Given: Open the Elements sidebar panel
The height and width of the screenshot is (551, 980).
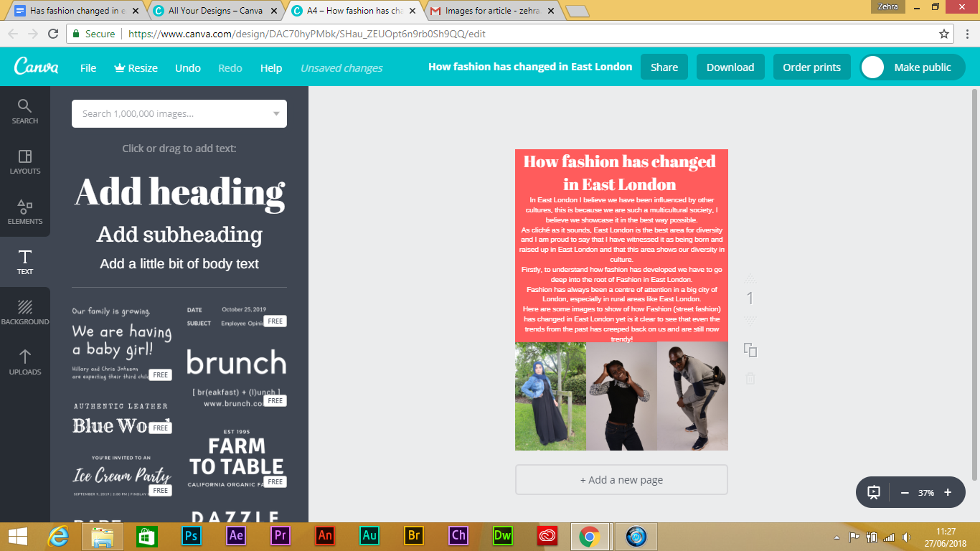Looking at the screenshot, I should point(25,212).
